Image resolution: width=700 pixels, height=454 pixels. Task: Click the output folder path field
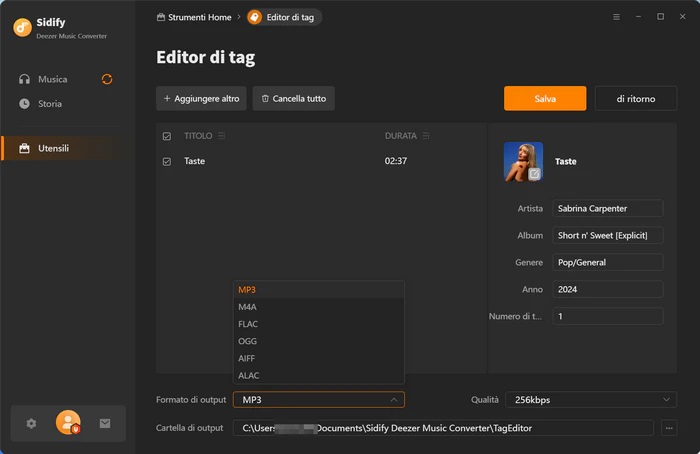(443, 428)
